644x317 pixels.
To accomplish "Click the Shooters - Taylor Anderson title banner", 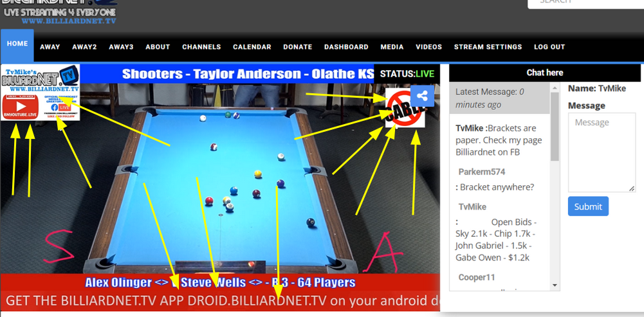I will (248, 74).
